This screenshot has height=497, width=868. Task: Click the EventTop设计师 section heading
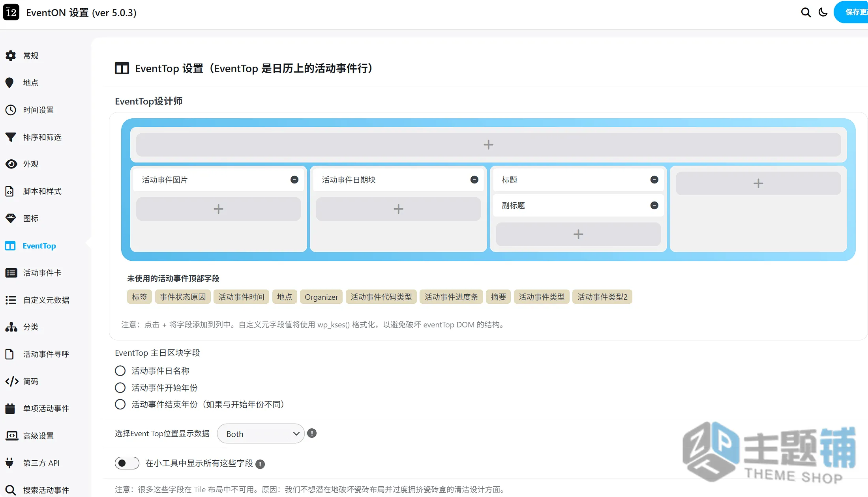(148, 101)
